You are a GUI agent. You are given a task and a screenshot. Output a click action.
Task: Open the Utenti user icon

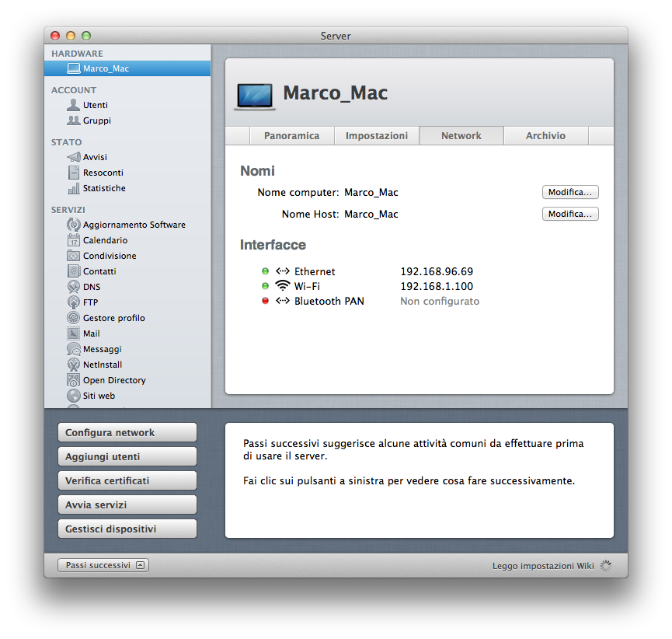point(73,105)
